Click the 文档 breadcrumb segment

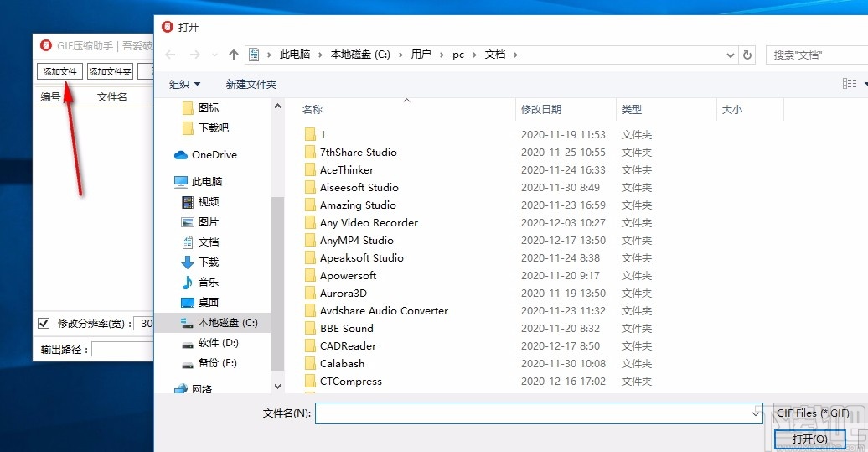point(495,55)
